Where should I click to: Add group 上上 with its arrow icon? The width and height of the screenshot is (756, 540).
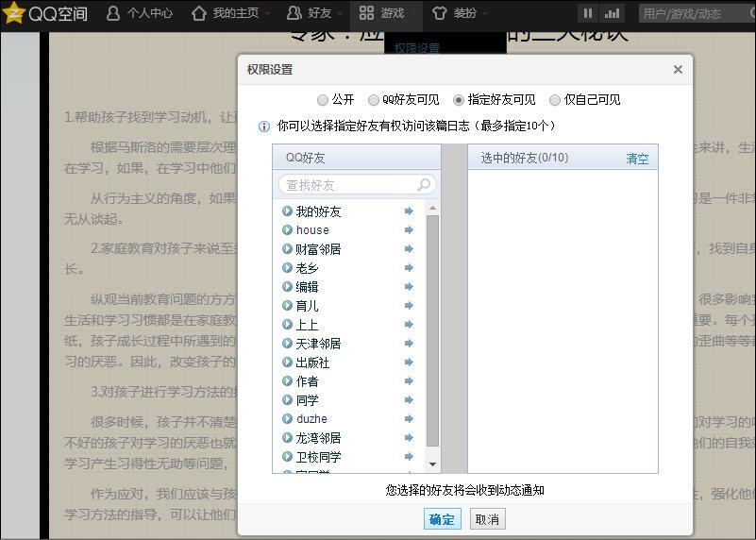[x=409, y=324]
